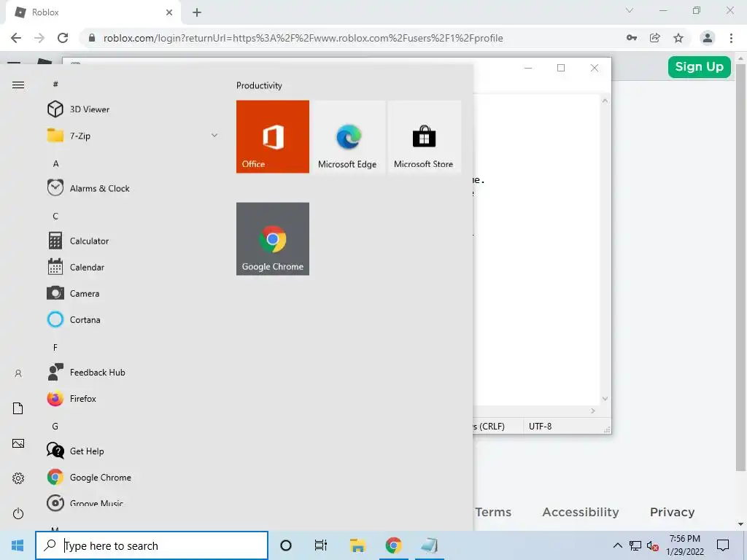Go back in Chrome
This screenshot has width=747, height=560.
click(x=16, y=38)
